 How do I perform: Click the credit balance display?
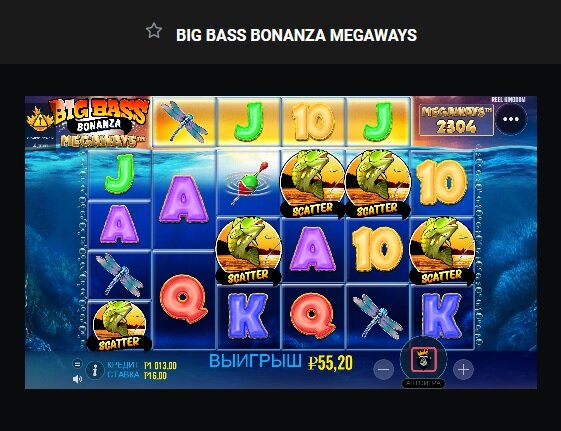pyautogui.click(x=160, y=366)
